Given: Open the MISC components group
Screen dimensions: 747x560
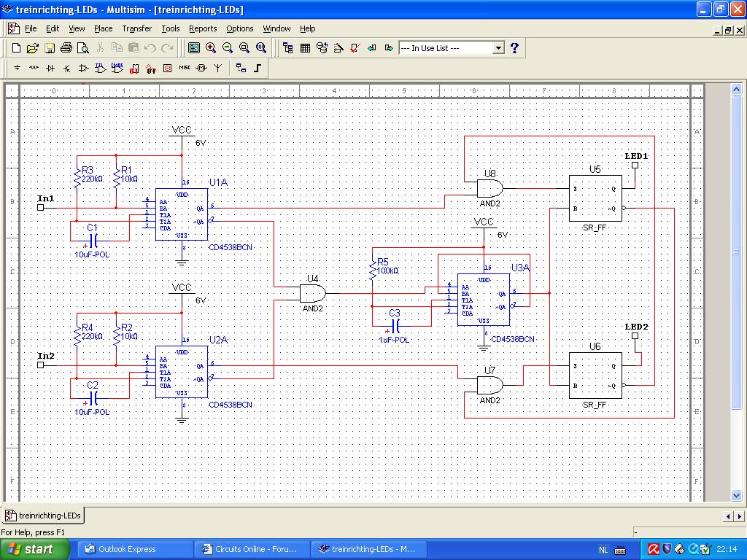Looking at the screenshot, I should point(184,69).
